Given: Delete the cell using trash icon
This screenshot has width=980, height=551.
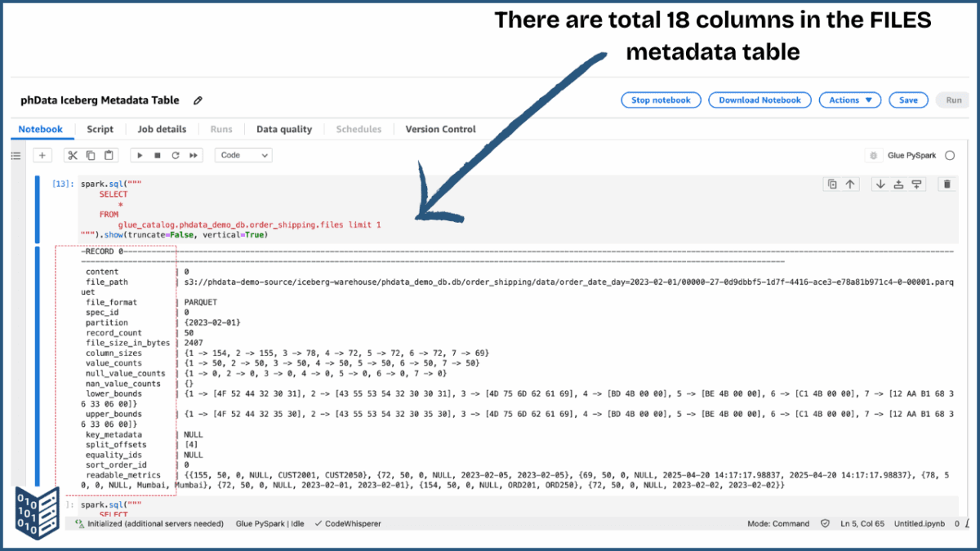Looking at the screenshot, I should (x=947, y=184).
